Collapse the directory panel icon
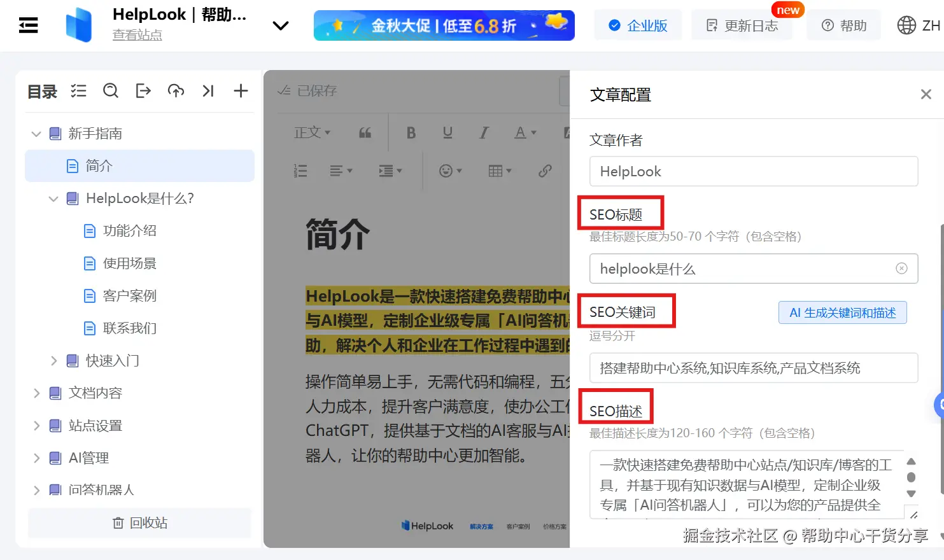The image size is (944, 560). coord(208,91)
